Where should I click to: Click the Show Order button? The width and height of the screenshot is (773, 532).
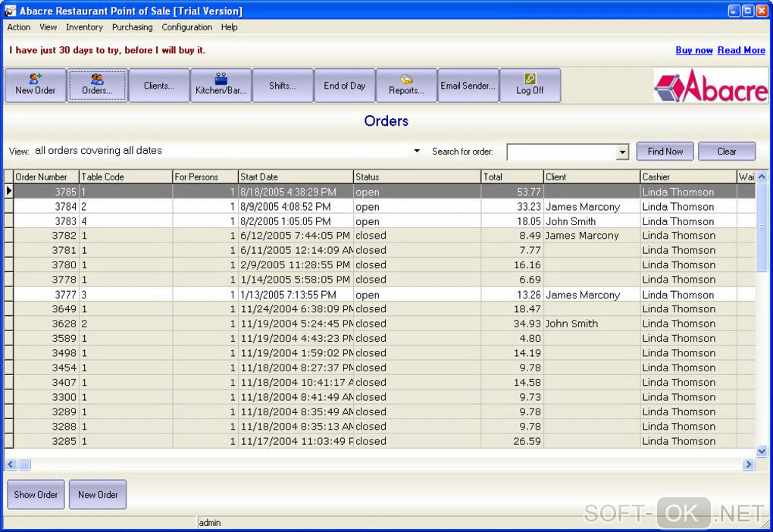[x=36, y=494]
